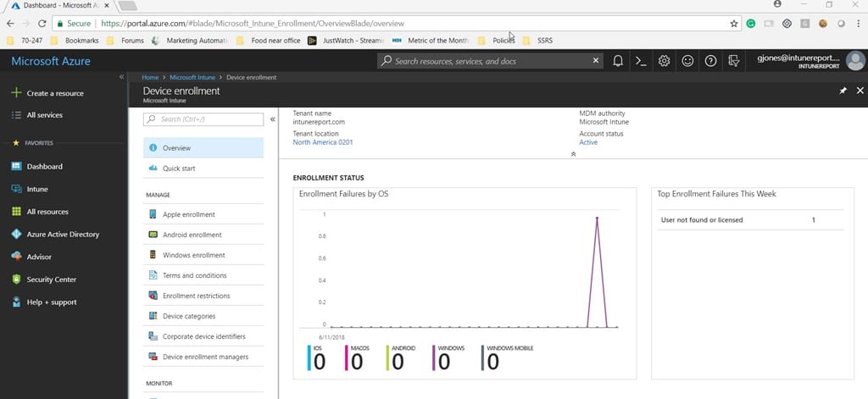Open the Azure portal settings gear
868x399 pixels.
tap(665, 61)
